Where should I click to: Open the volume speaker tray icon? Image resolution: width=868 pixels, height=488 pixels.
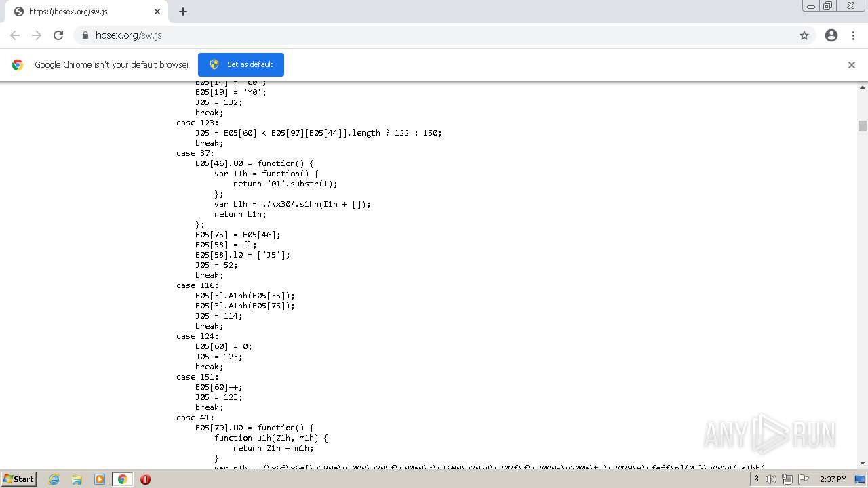coord(771,479)
